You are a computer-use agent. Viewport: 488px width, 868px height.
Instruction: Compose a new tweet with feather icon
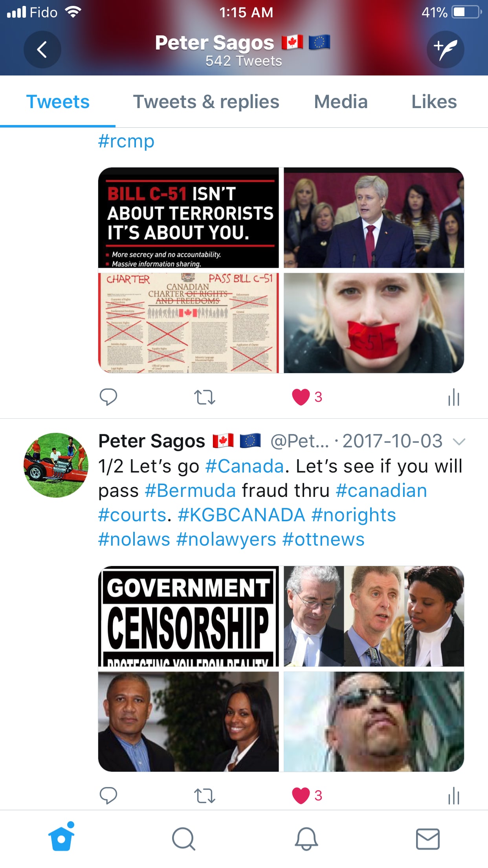click(446, 50)
